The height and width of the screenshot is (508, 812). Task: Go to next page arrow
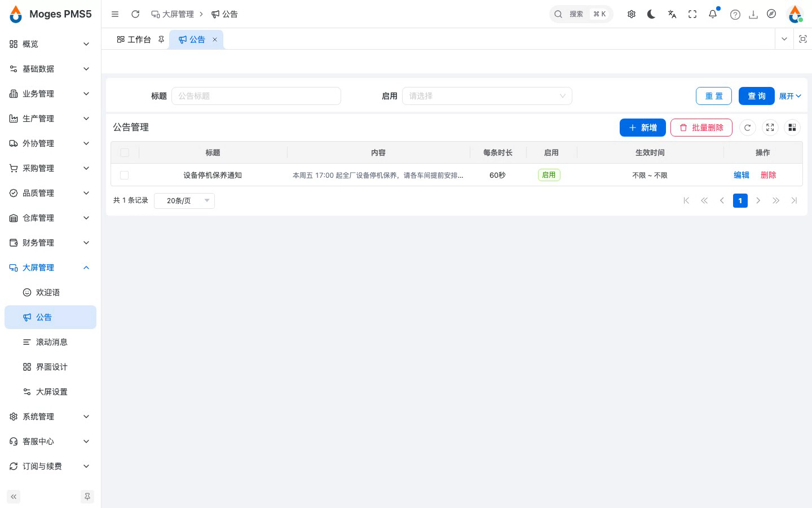tap(758, 200)
